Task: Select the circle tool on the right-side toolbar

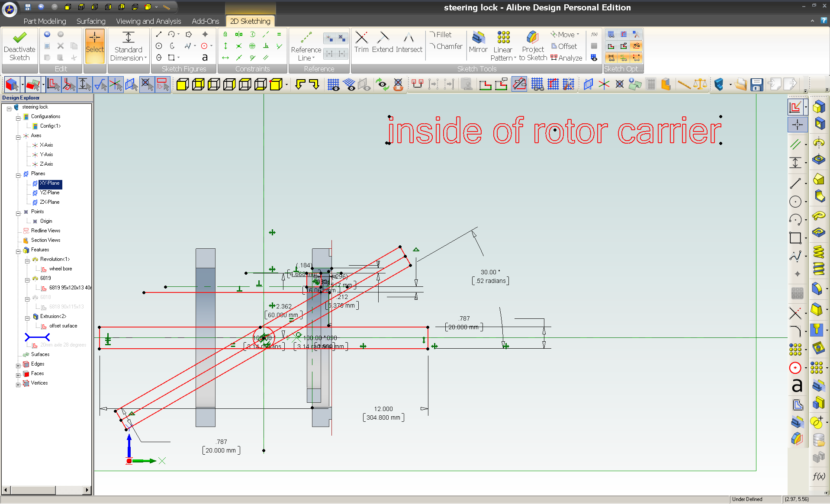Action: click(x=795, y=202)
